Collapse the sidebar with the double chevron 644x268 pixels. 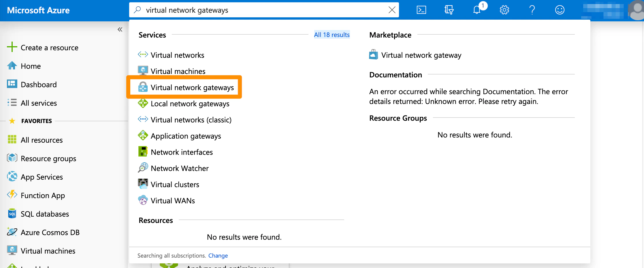click(120, 29)
